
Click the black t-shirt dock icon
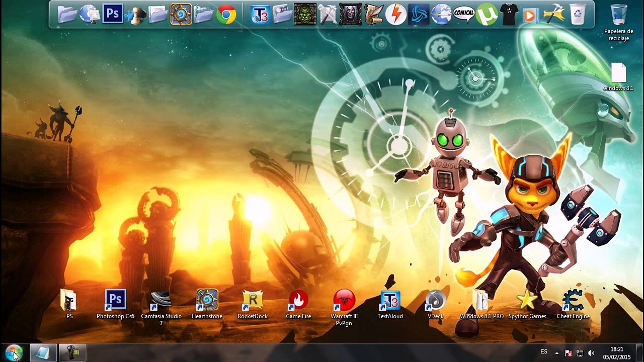[509, 14]
